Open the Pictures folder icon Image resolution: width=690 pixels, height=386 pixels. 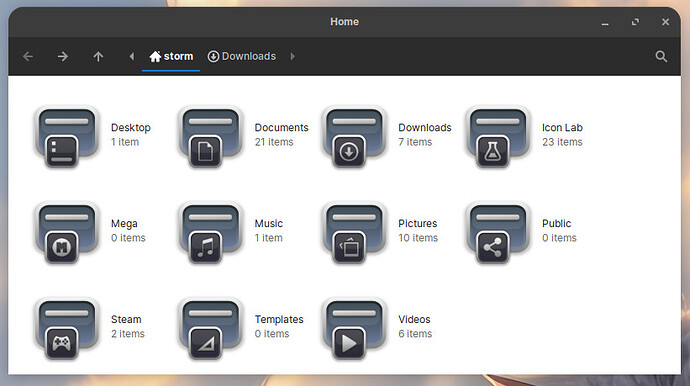[x=354, y=233]
